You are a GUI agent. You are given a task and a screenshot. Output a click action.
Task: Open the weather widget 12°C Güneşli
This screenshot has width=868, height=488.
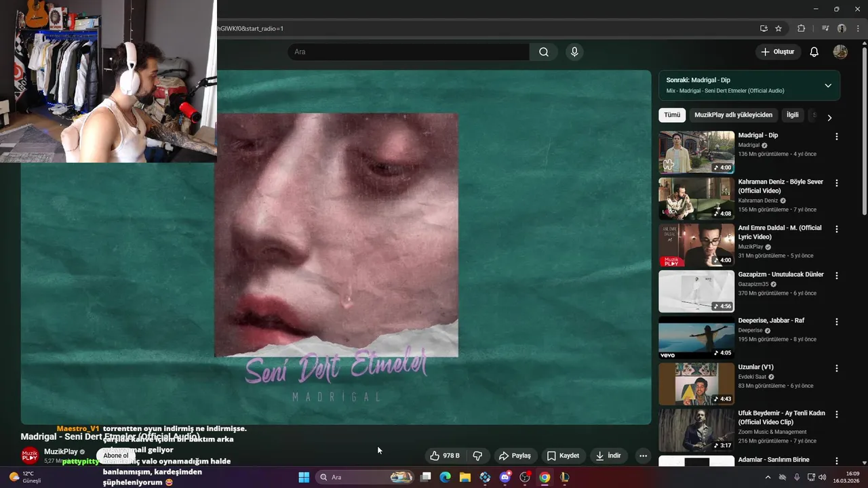pos(25,477)
